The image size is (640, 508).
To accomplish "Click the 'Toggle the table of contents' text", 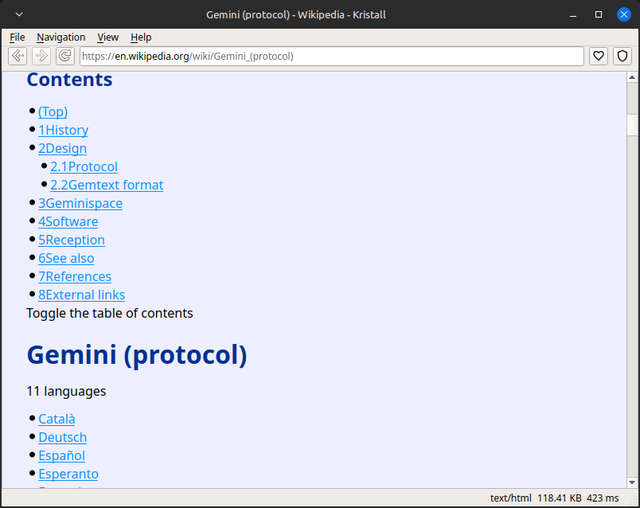I will (x=109, y=313).
